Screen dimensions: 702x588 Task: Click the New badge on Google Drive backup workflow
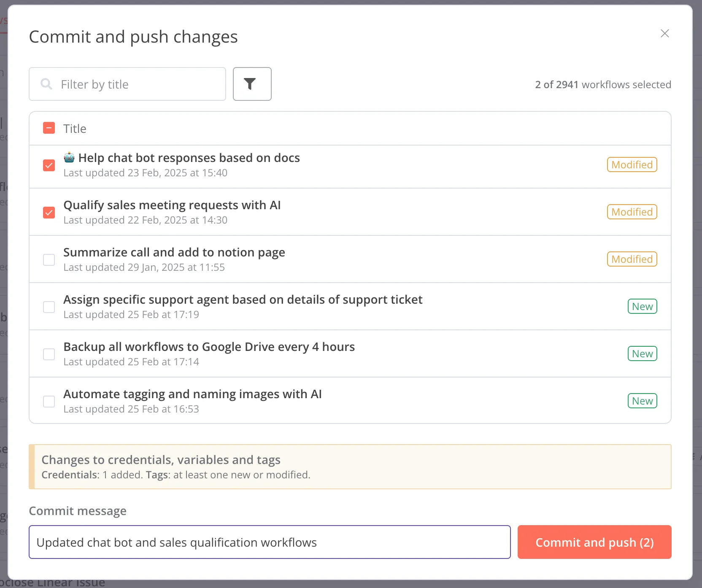click(x=642, y=353)
